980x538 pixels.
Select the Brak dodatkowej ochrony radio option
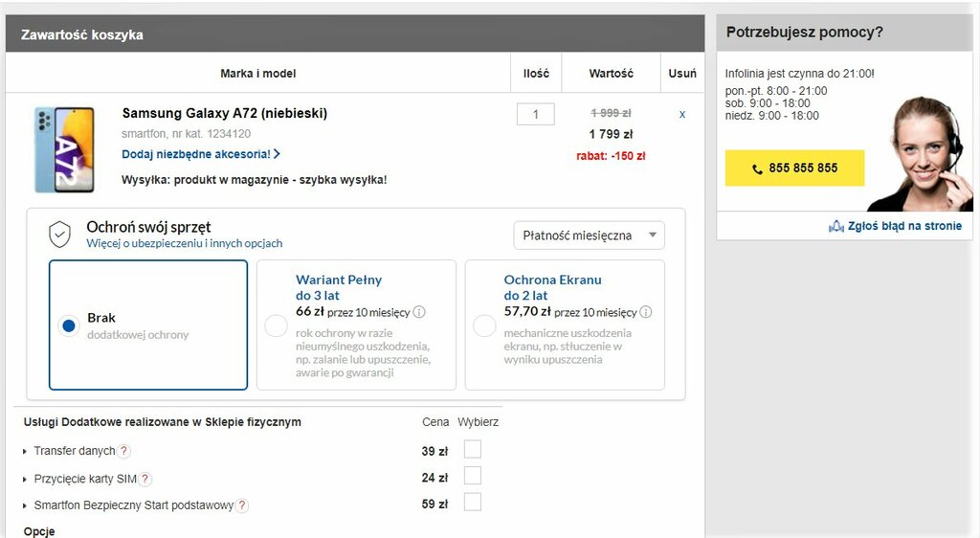(x=68, y=325)
